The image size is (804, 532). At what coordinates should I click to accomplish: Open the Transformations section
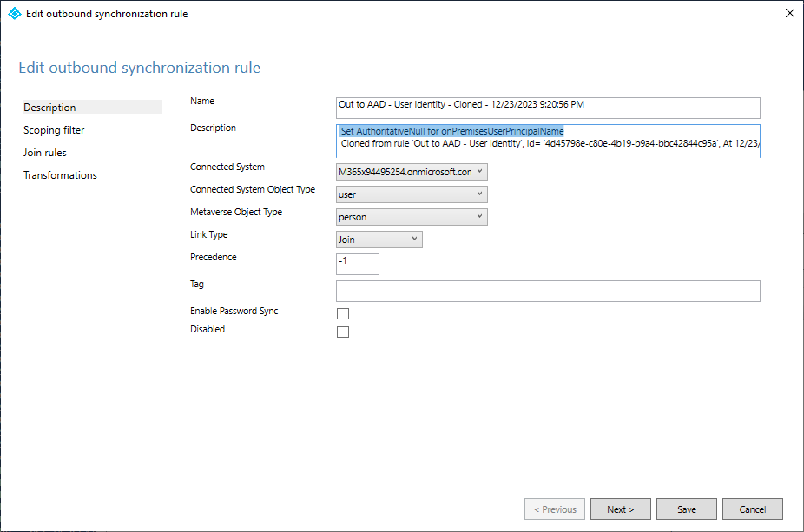click(x=60, y=174)
